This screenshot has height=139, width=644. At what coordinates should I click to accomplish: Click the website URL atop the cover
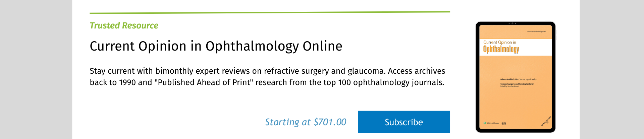(x=536, y=31)
